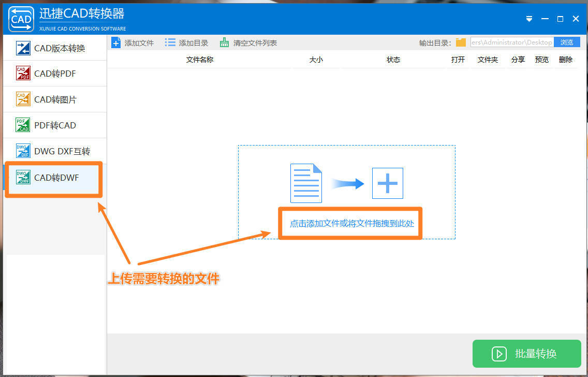The width and height of the screenshot is (588, 377).
Task: Click the 浏览 browse button
Action: 567,42
